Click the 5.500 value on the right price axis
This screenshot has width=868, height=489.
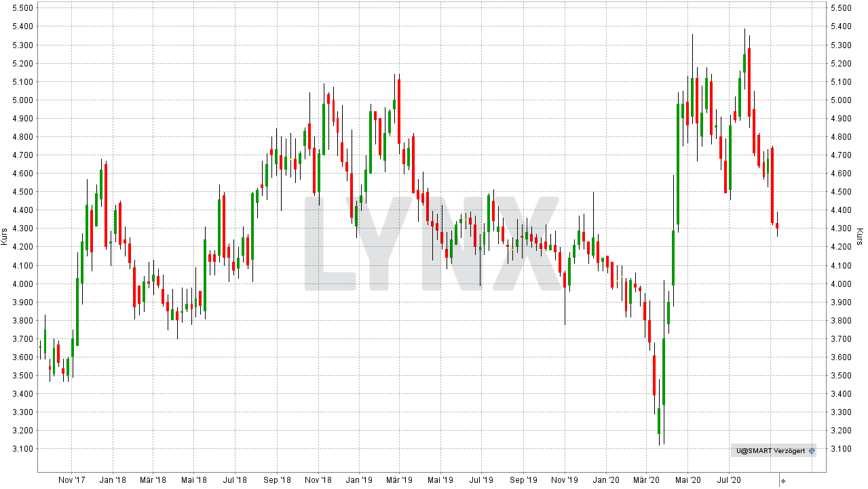(841, 8)
